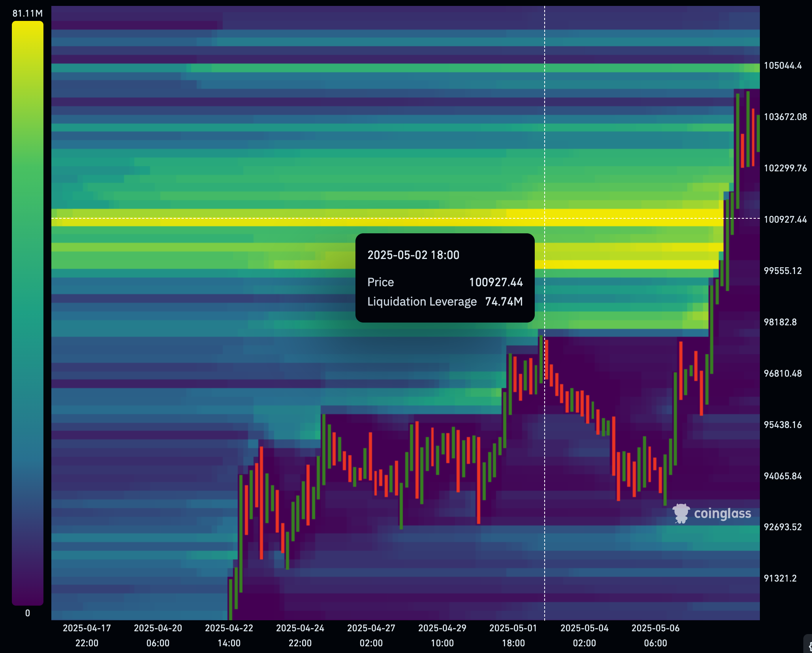
Task: Click the coinglass mascot logo icon
Action: click(681, 513)
